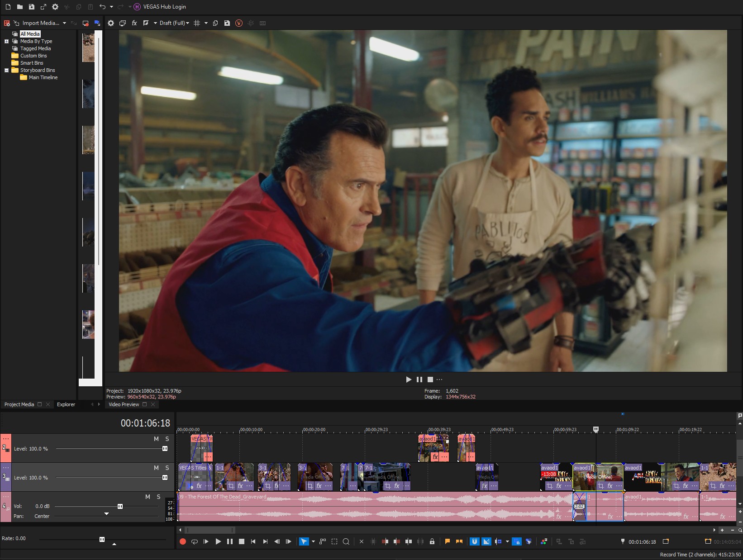The height and width of the screenshot is (560, 743).
Task: Solo video track 2
Action: tap(167, 439)
